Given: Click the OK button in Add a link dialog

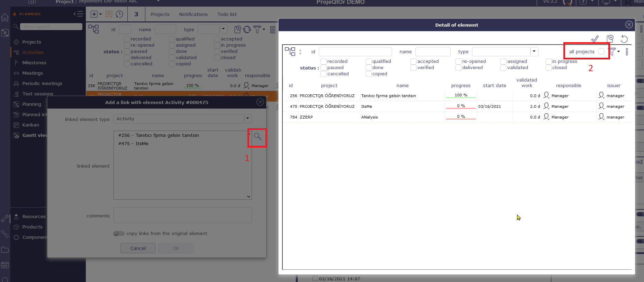Looking at the screenshot, I should (176, 248).
